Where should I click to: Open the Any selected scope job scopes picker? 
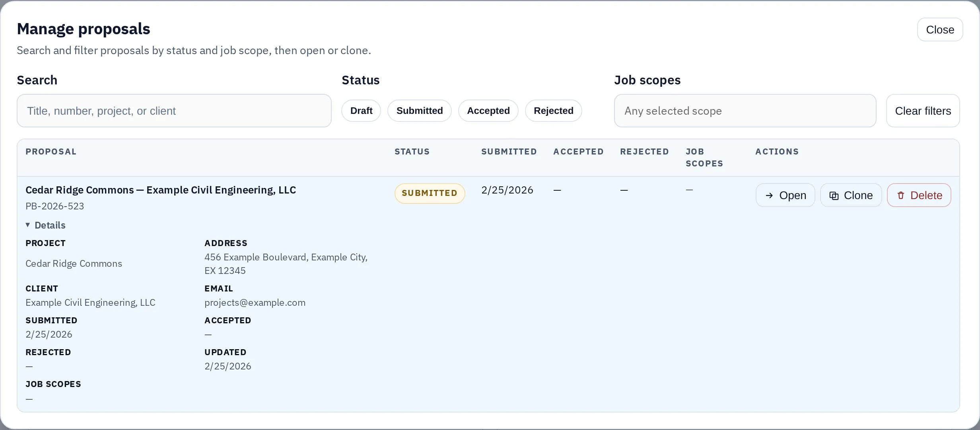745,111
